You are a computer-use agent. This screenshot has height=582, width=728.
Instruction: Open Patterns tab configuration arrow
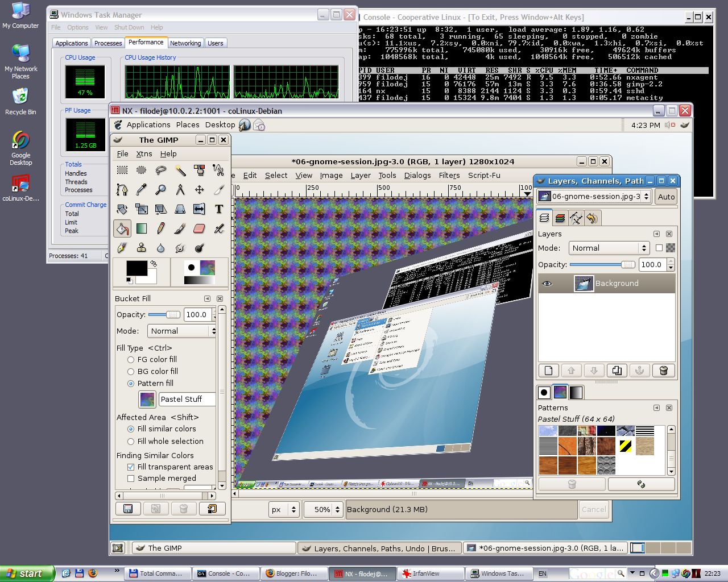(x=656, y=408)
